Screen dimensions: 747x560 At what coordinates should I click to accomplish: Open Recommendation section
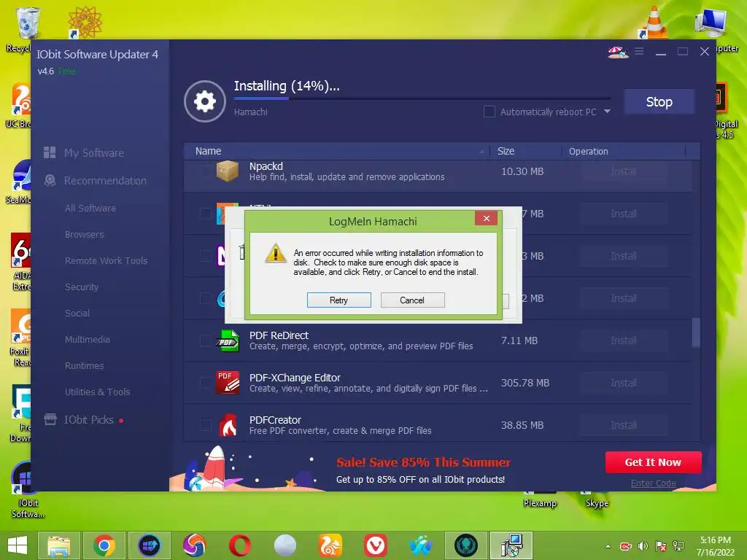pyautogui.click(x=105, y=181)
